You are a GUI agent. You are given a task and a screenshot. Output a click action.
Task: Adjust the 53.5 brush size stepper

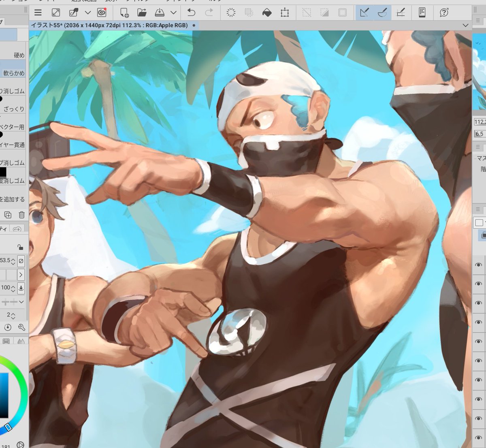click(x=13, y=261)
